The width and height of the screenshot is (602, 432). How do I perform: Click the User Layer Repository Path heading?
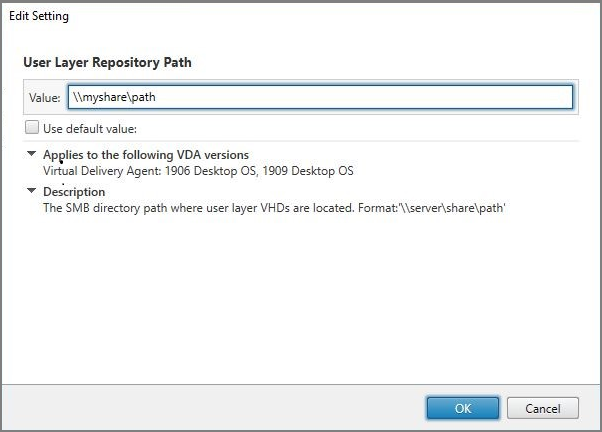coord(107,62)
